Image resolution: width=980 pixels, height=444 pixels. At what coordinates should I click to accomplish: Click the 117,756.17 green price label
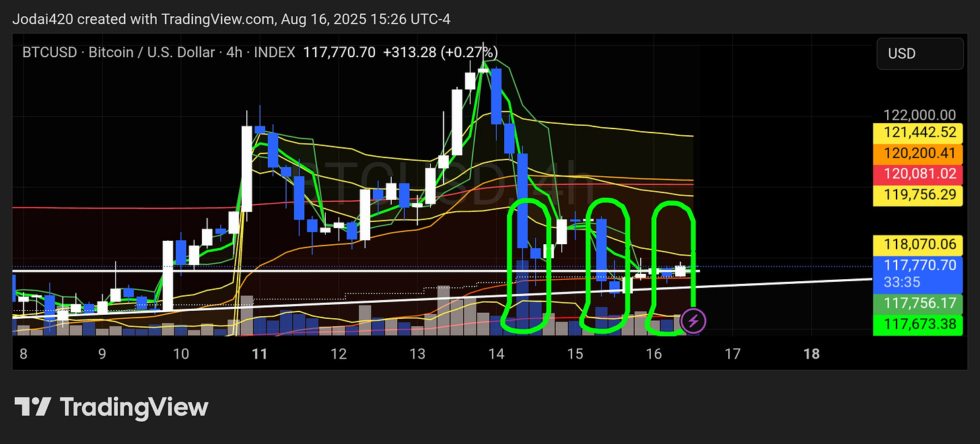(x=919, y=303)
